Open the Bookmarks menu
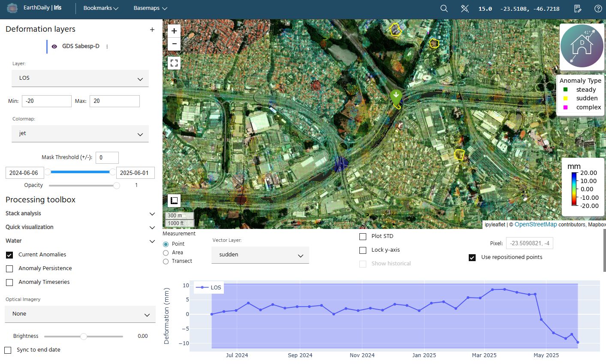606x364 pixels. pos(101,8)
